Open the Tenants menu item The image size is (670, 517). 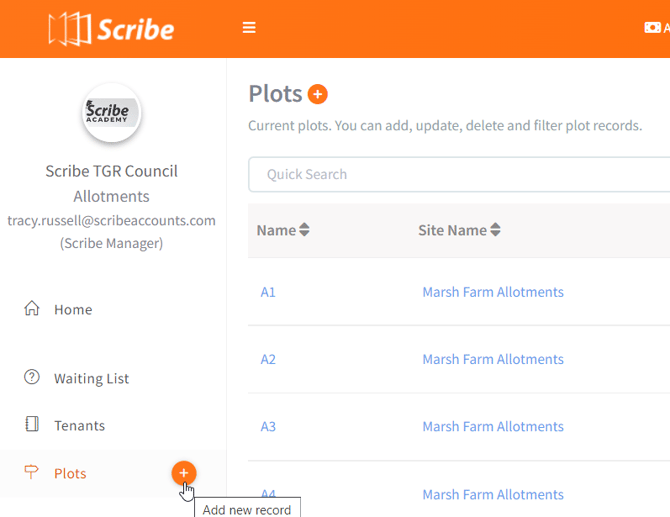click(x=79, y=426)
